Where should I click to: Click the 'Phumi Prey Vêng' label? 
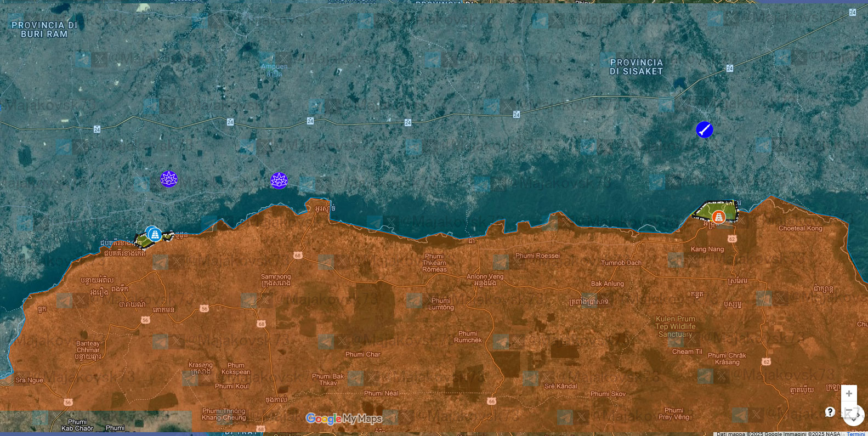tap(674, 414)
